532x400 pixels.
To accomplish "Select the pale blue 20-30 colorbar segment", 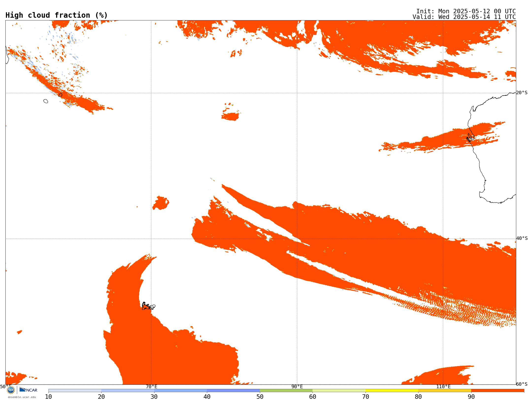I will pyautogui.click(x=128, y=391).
